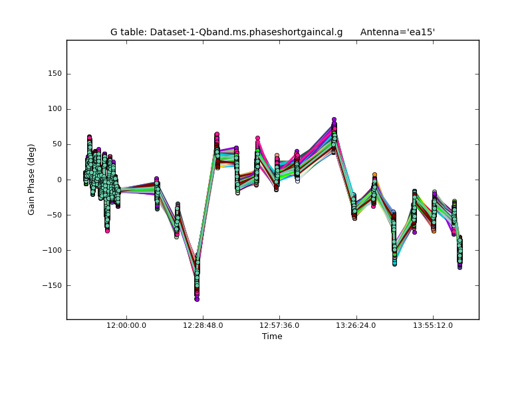This screenshot has width=532, height=399.
Task: Click the 13:26:24.0 time tick label
Action: click(x=356, y=326)
